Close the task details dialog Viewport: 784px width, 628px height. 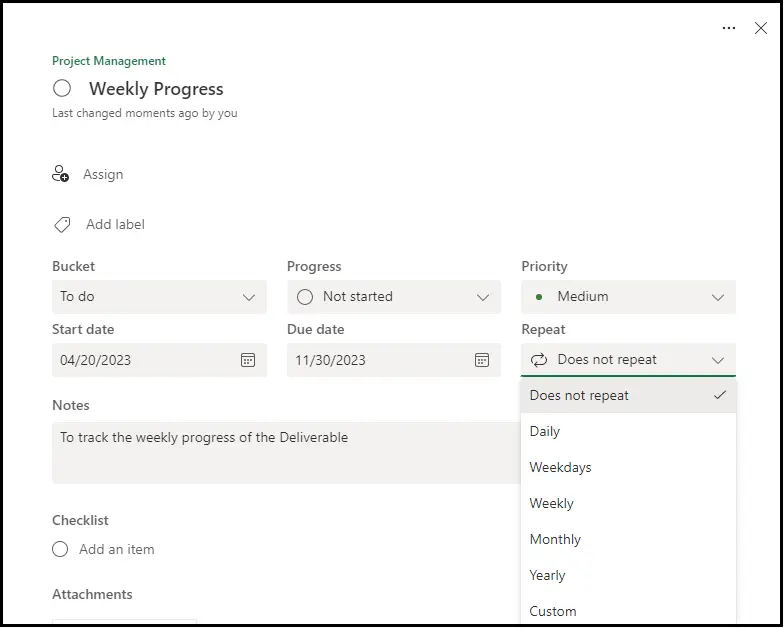point(761,29)
